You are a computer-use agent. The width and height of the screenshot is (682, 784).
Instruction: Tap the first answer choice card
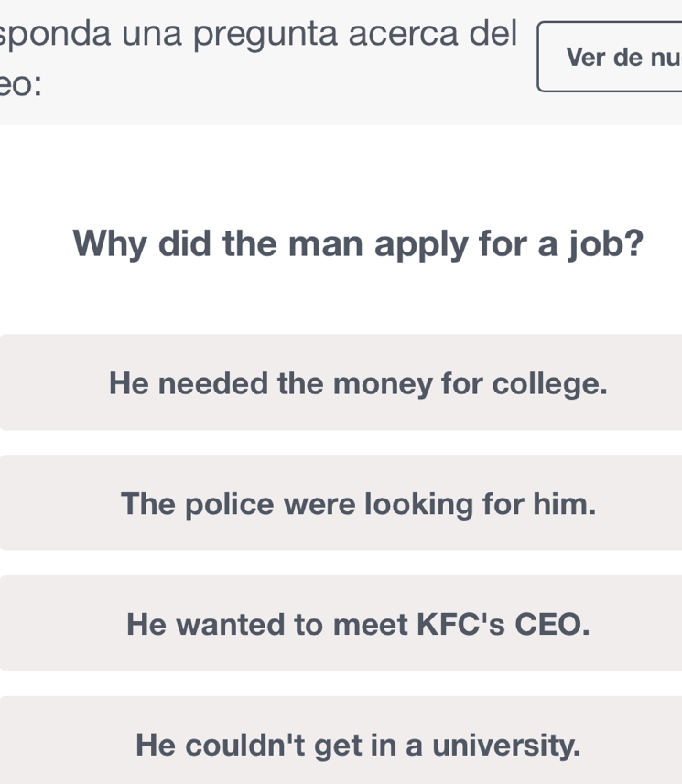pyautogui.click(x=357, y=382)
